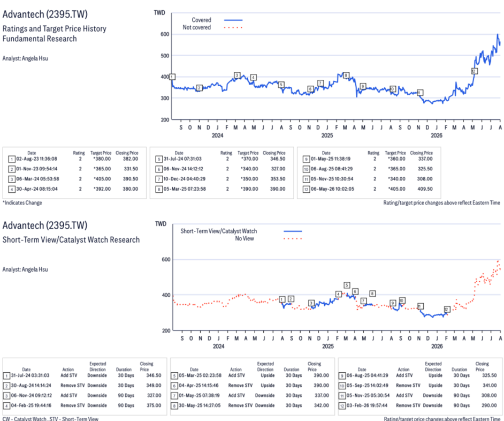Click the 'Covered' legend label
This screenshot has width=504, height=421.
201,20
